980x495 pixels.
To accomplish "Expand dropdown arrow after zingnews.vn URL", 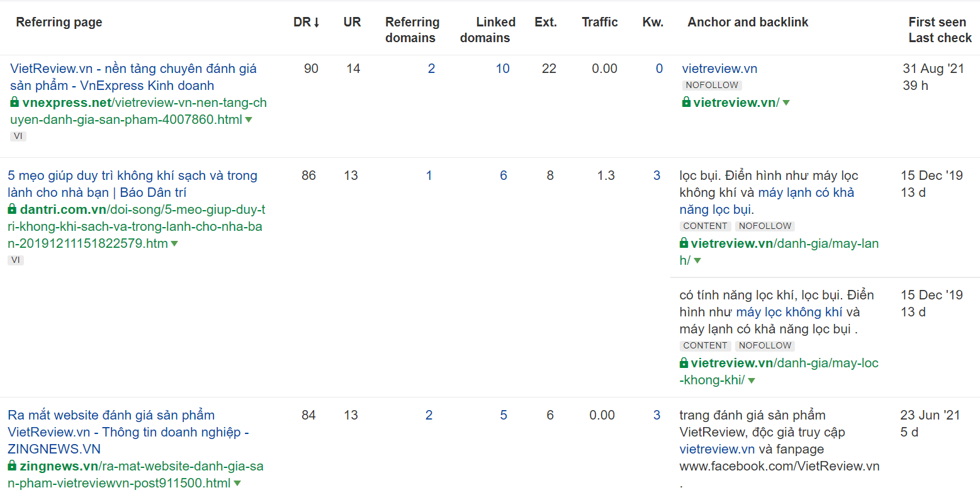I will [237, 483].
